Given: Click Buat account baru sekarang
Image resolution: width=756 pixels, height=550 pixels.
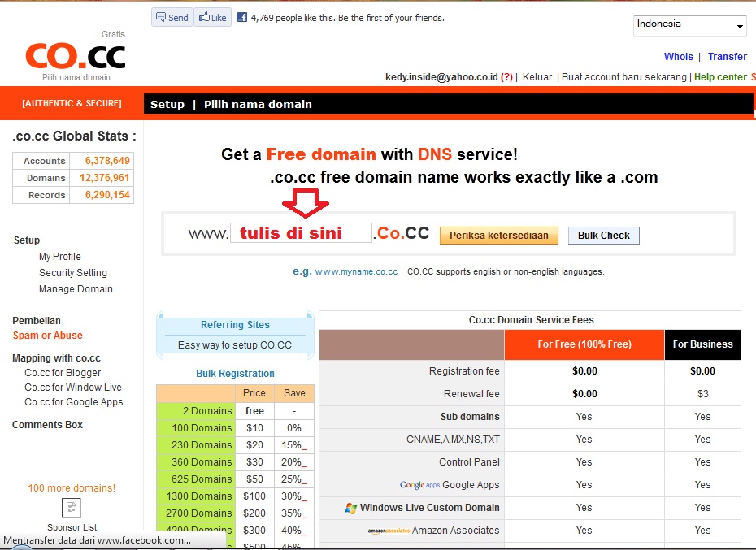Looking at the screenshot, I should coord(623,77).
